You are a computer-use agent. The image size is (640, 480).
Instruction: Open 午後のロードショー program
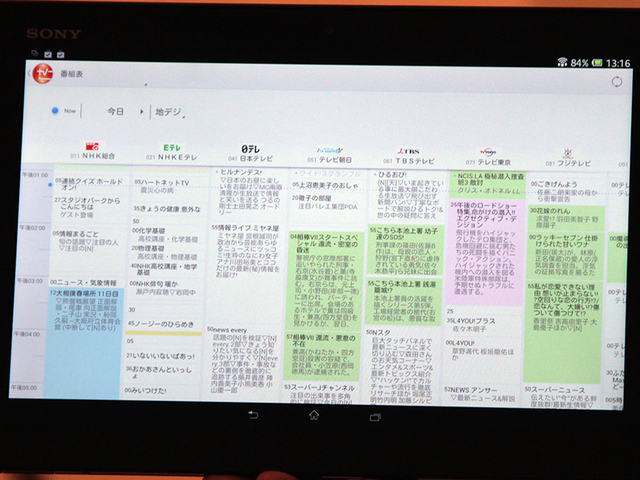pos(486,251)
